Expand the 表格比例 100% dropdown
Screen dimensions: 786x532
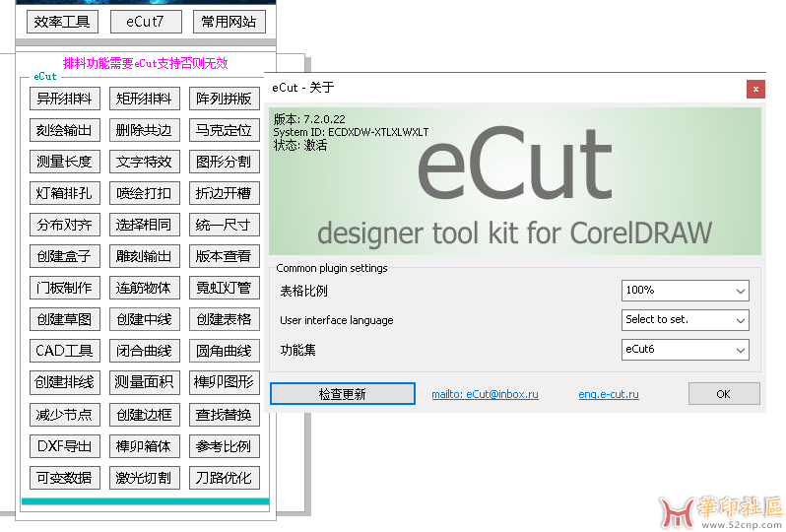pos(686,291)
